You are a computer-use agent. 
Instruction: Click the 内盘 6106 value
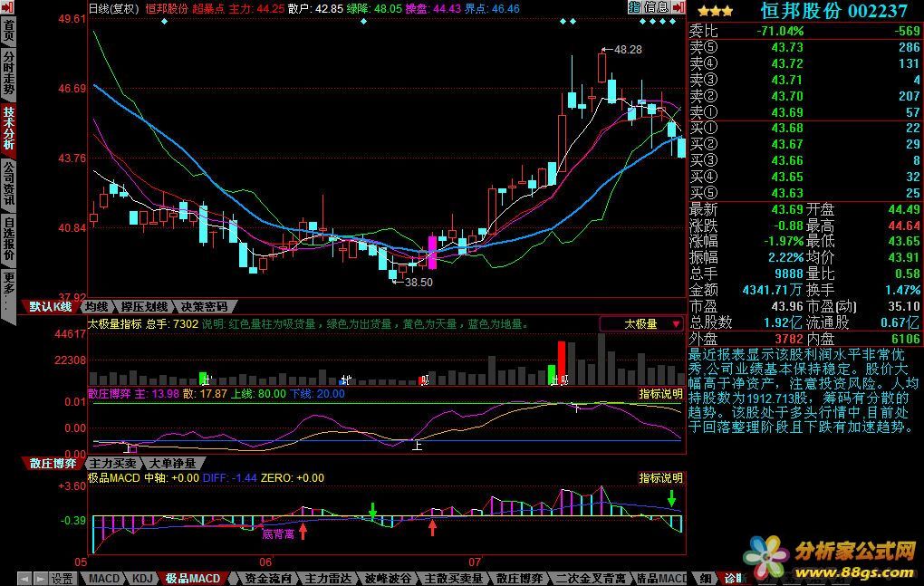coord(906,339)
